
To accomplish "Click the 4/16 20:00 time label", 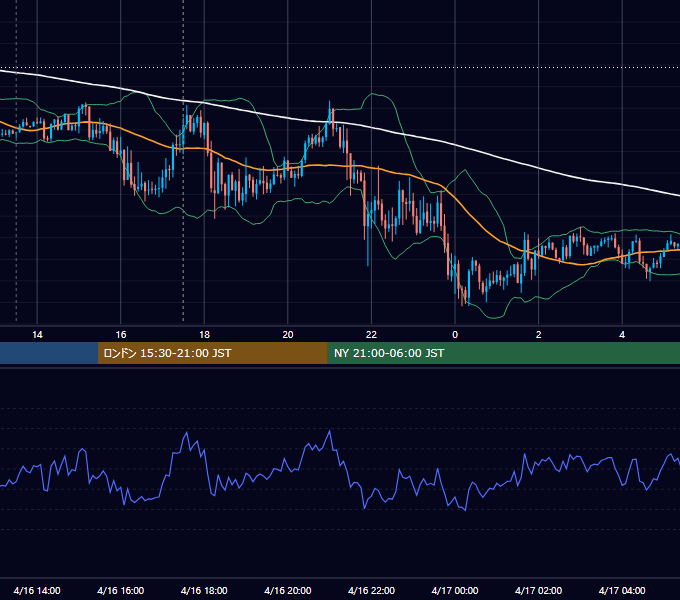I will (x=288, y=590).
